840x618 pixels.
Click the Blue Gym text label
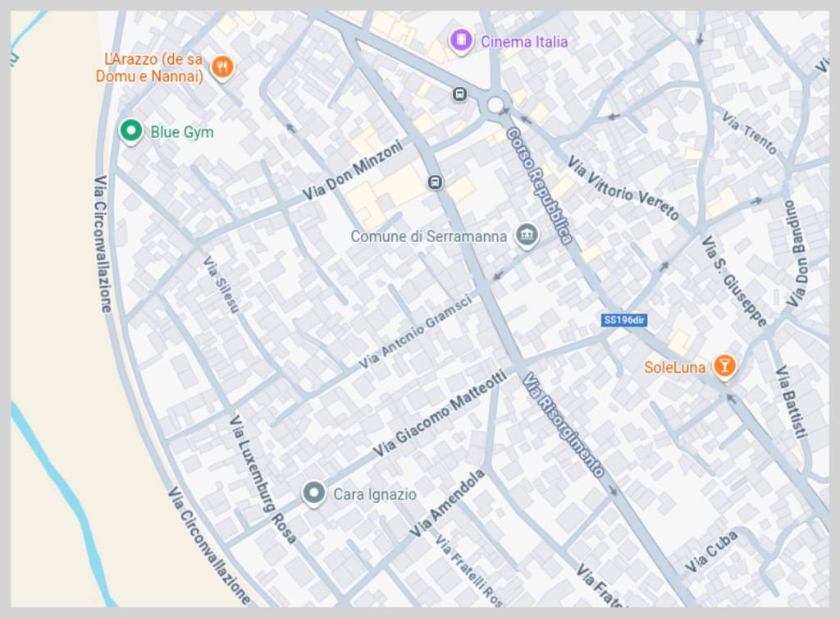[x=181, y=132]
